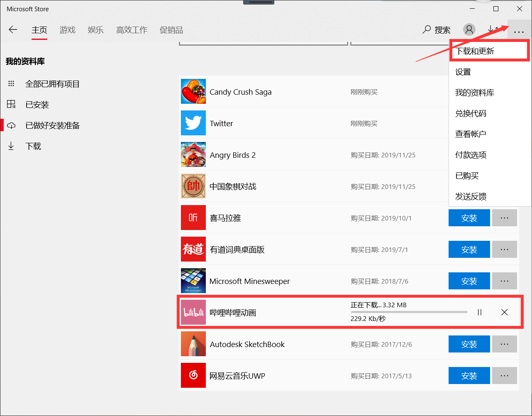Click the 中国象棋对战 app icon
Image resolution: width=532 pixels, height=416 pixels.
pos(193,186)
